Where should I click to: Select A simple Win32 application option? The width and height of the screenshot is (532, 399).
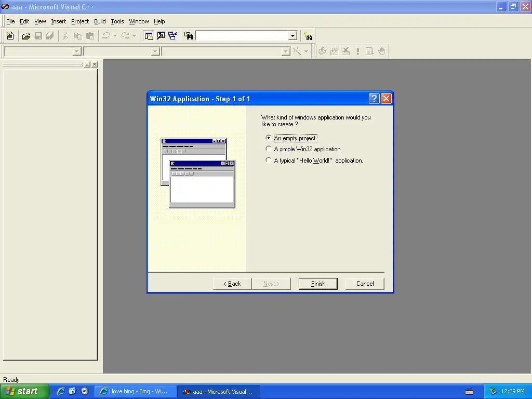(x=303, y=149)
